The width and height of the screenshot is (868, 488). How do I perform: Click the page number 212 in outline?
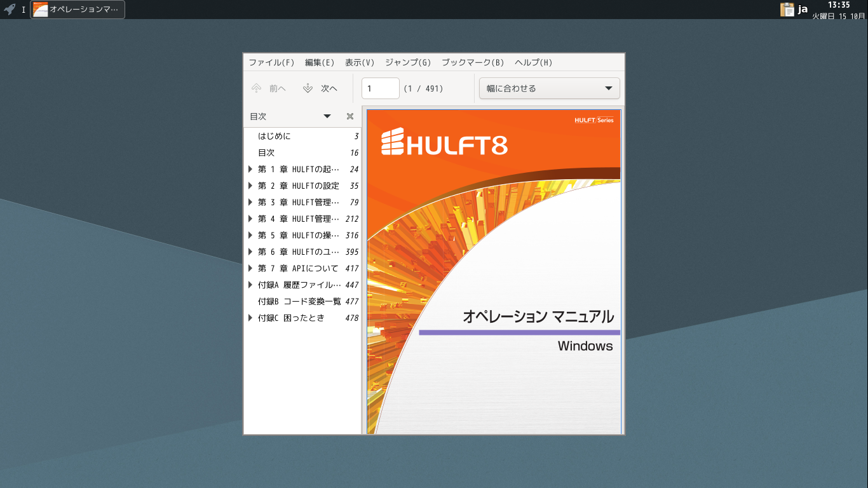(351, 219)
